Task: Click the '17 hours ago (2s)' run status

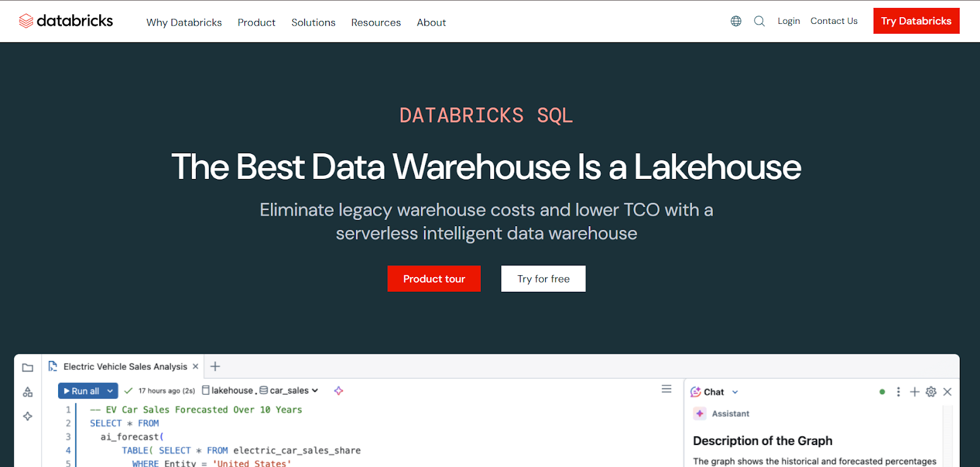Action: [167, 391]
